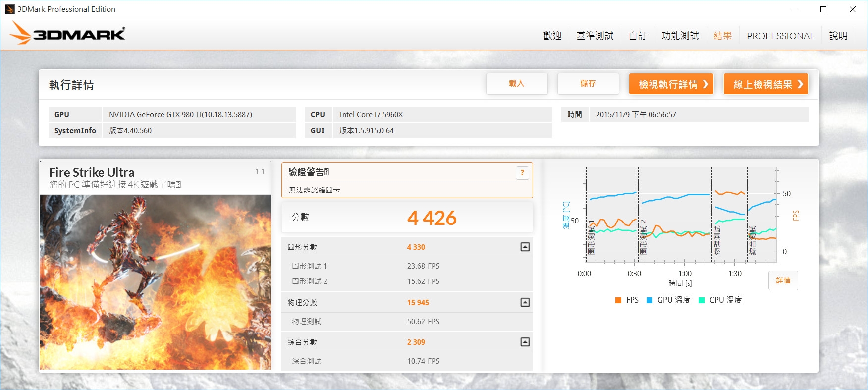Collapse the 綜合分數 section
The image size is (868, 390).
coord(525,342)
